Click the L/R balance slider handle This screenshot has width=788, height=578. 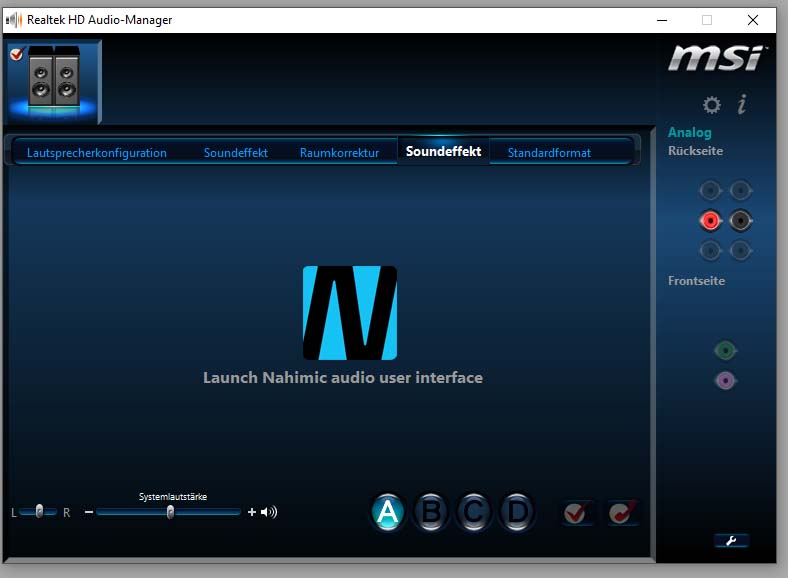pyautogui.click(x=39, y=512)
